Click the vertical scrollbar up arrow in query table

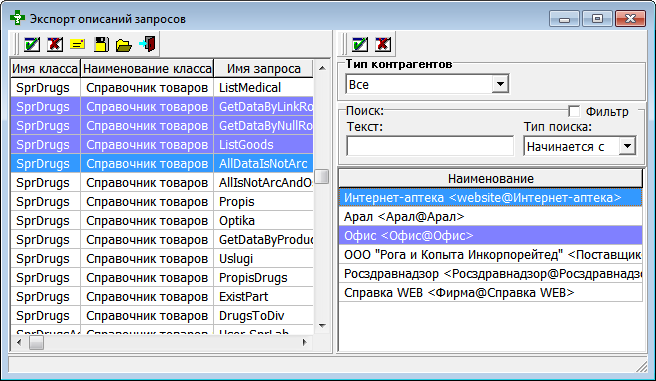coord(322,68)
